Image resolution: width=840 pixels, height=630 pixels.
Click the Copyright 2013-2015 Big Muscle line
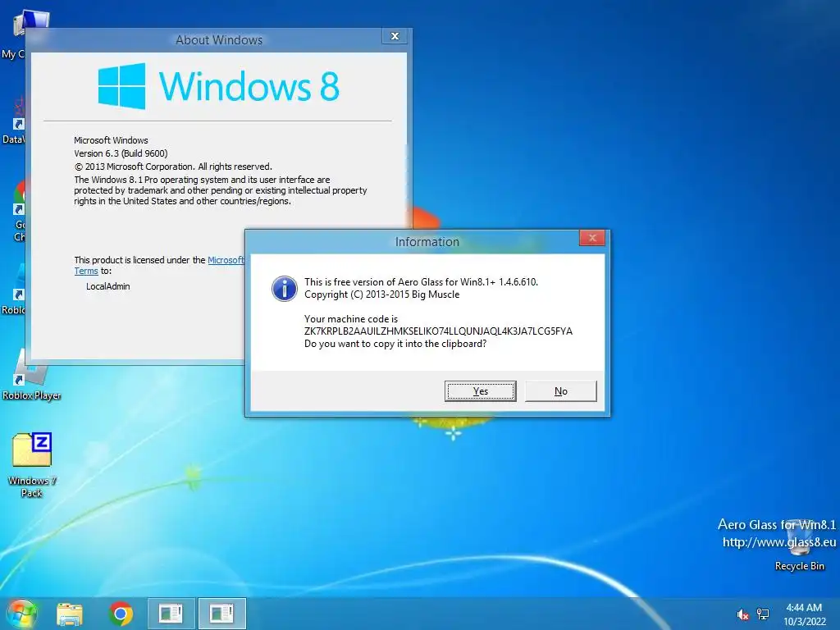[381, 294]
